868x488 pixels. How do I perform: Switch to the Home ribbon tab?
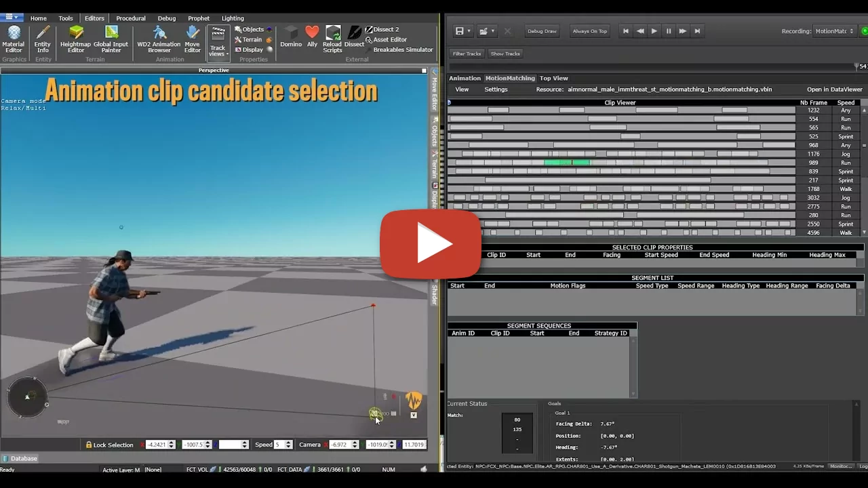click(x=39, y=18)
